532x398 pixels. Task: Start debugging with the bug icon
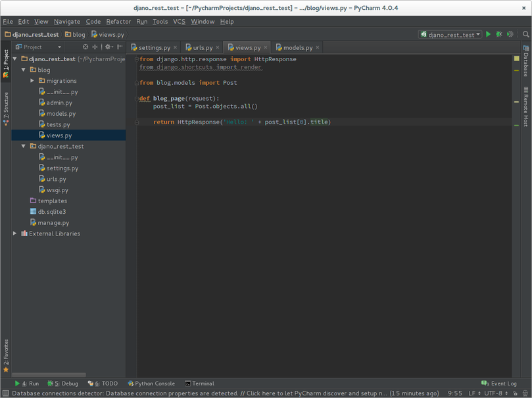tap(498, 34)
